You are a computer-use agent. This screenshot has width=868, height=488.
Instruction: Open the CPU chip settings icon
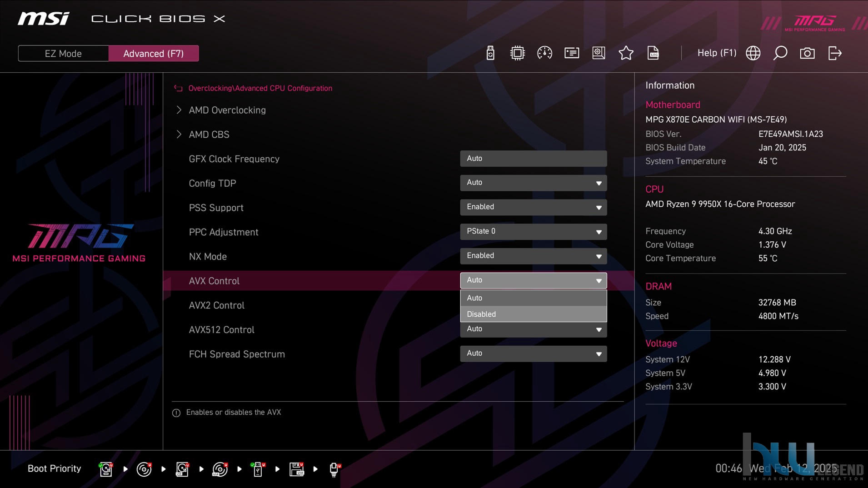517,53
